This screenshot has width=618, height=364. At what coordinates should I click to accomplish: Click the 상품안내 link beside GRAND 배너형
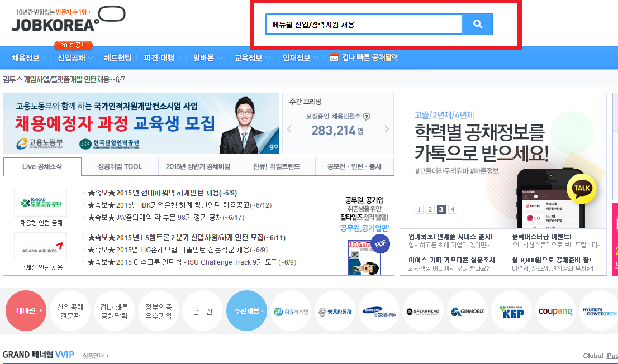tap(96, 356)
